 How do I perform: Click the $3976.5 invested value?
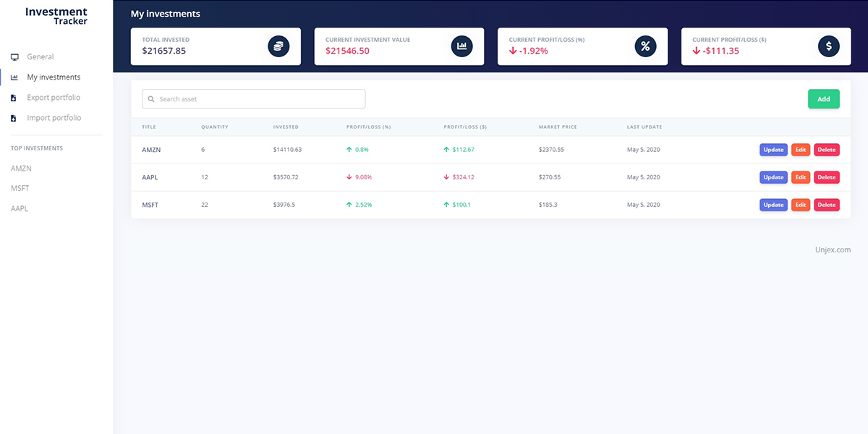284,205
